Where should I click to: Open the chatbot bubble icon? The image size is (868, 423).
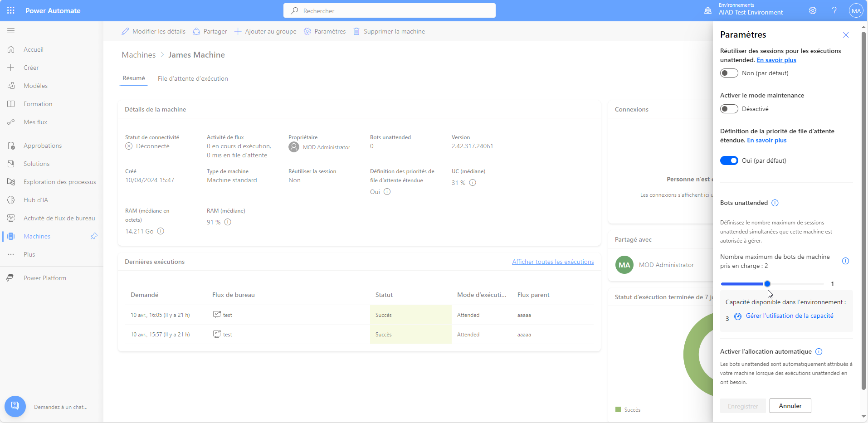click(15, 406)
